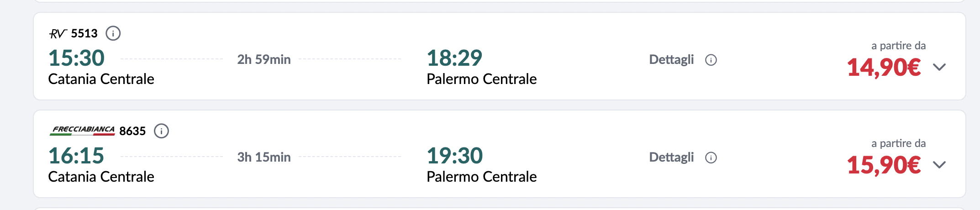Click info icon next to train 5513
The image size is (980, 210).
(113, 33)
